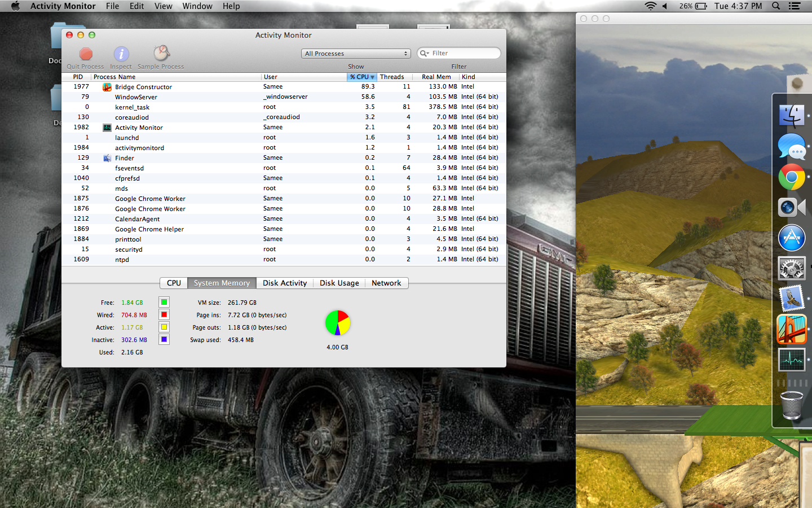The width and height of the screenshot is (812, 508).
Task: Click the Activity Monitor process row icon
Action: pyautogui.click(x=107, y=128)
